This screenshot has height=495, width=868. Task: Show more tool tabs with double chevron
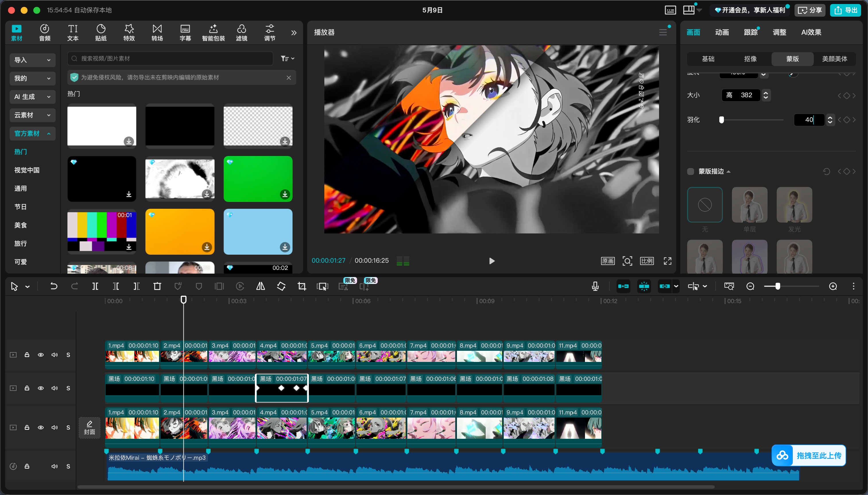[x=294, y=33]
